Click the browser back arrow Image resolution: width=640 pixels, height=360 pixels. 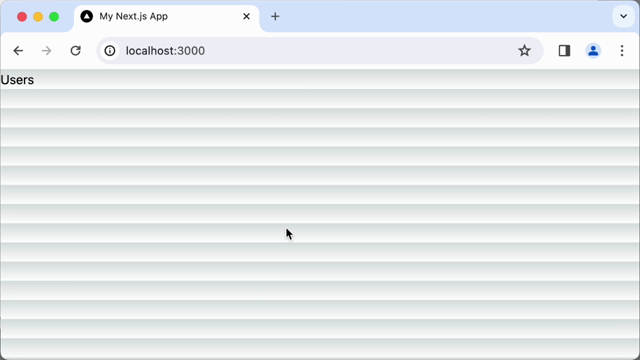(18, 51)
